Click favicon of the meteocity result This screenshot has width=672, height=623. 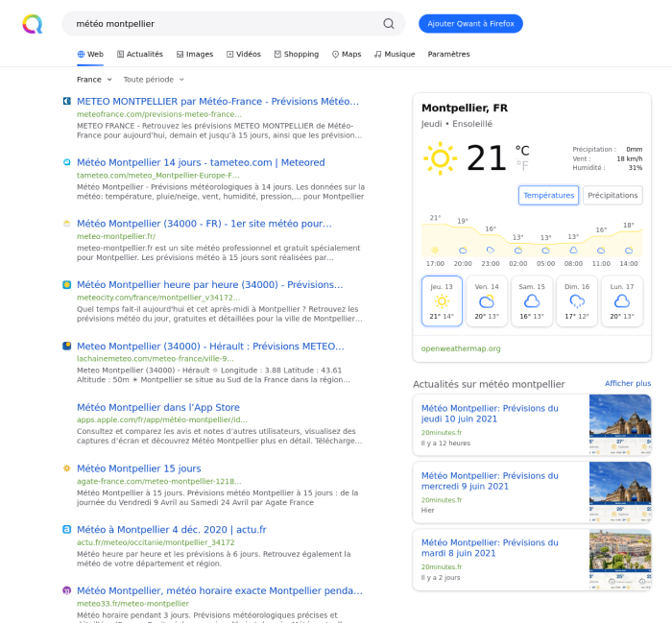(67, 284)
